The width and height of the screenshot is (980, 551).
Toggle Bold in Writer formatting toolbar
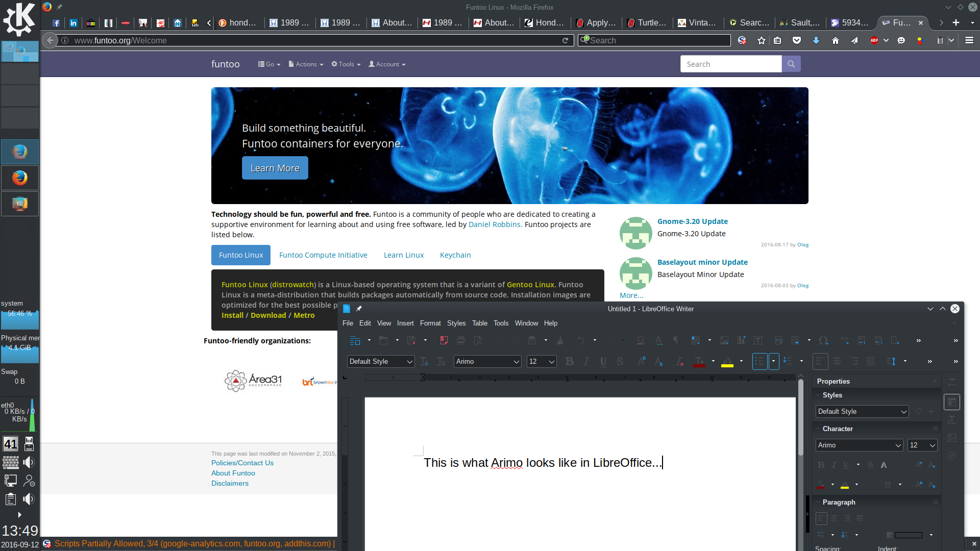click(570, 361)
